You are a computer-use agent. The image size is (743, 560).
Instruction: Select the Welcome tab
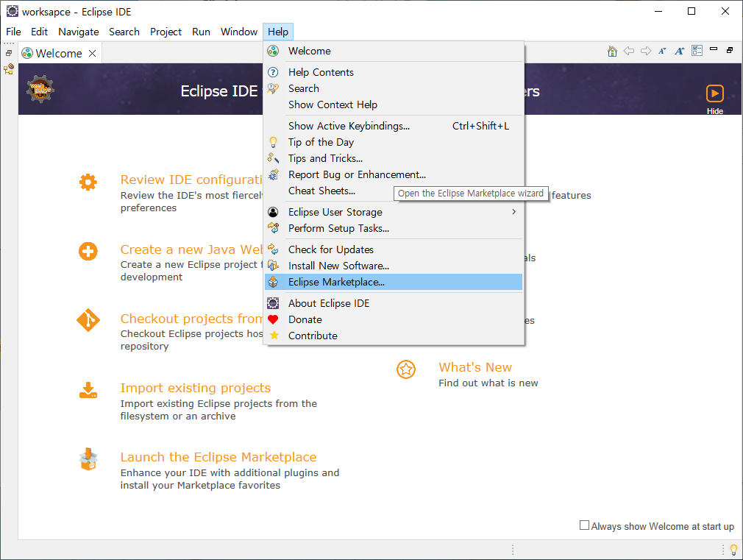59,53
